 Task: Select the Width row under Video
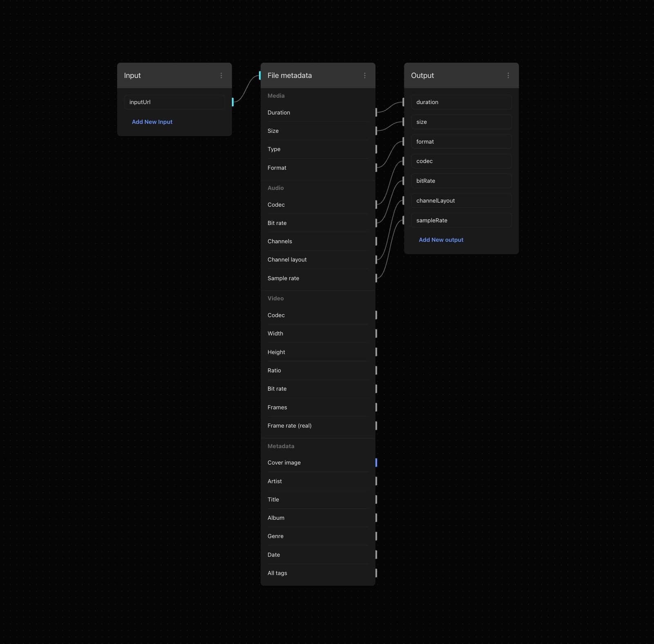(317, 333)
